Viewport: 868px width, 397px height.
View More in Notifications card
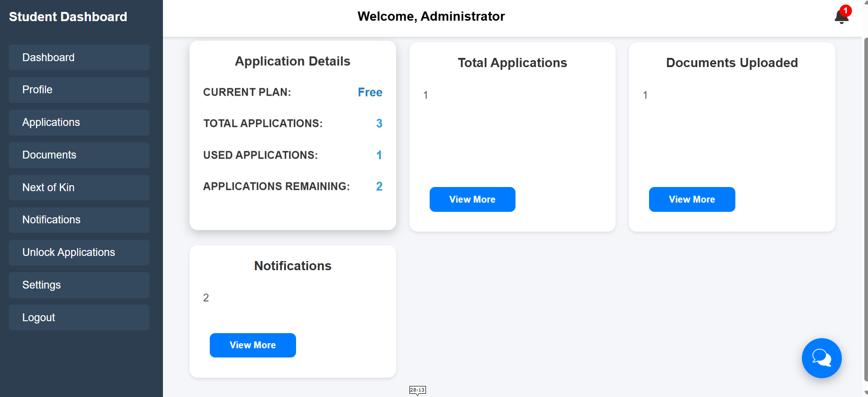click(x=252, y=345)
